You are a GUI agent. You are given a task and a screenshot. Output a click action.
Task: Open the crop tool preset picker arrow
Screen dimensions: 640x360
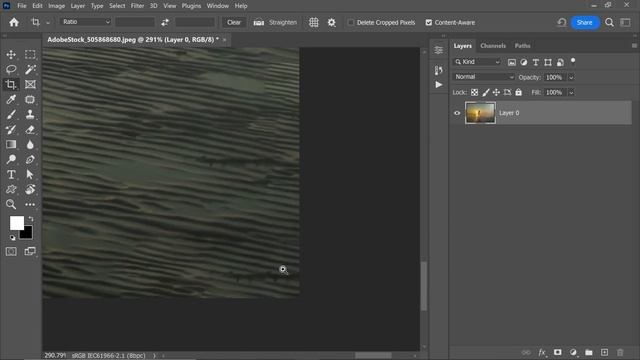click(x=48, y=23)
